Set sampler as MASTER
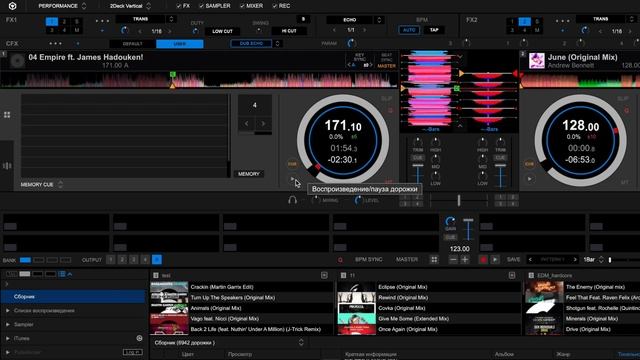The width and height of the screenshot is (640, 360). coord(407,260)
